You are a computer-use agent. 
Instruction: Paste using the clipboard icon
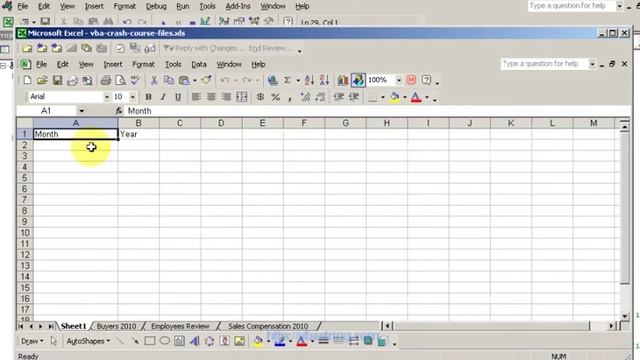click(x=184, y=80)
